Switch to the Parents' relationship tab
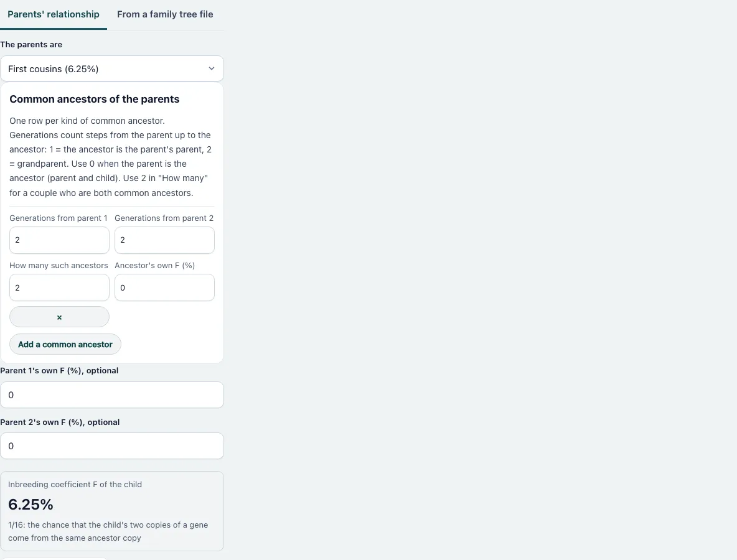This screenshot has width=737, height=560. point(54,14)
